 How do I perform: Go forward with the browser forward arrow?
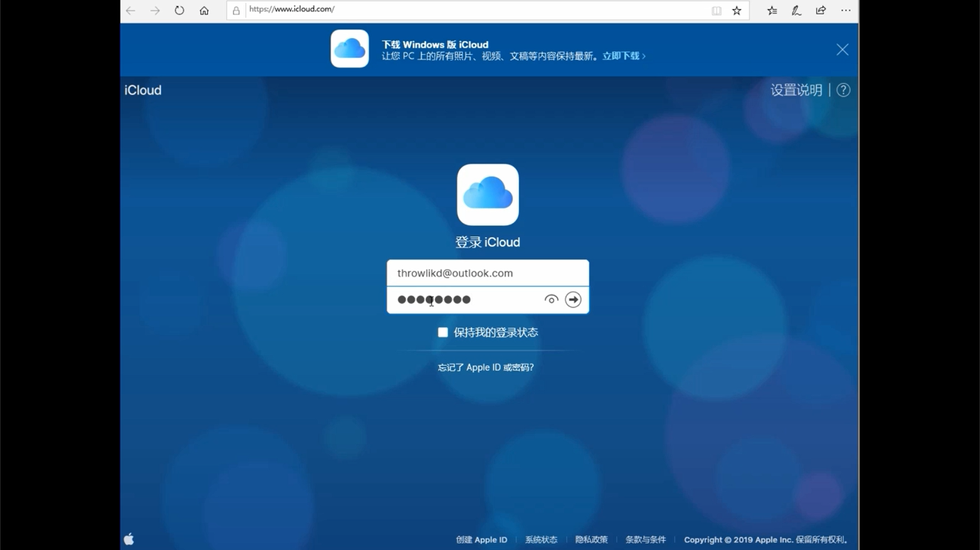click(x=155, y=10)
